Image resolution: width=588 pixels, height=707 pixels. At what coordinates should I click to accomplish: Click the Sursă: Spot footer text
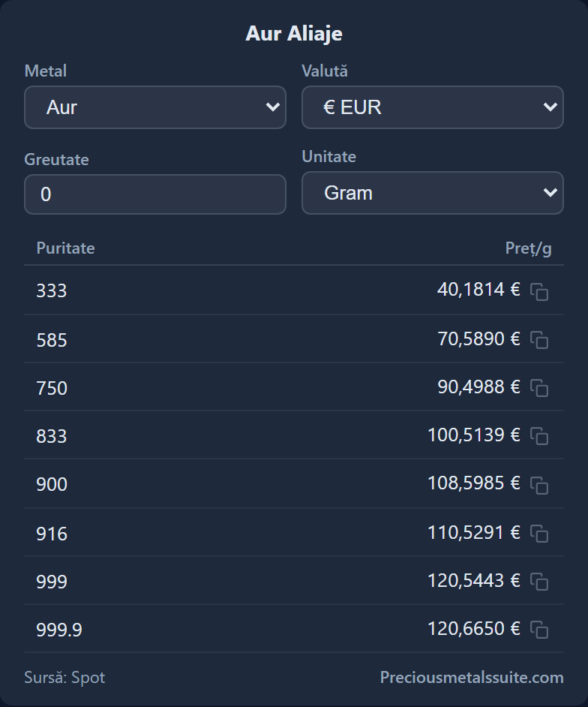tap(64, 677)
